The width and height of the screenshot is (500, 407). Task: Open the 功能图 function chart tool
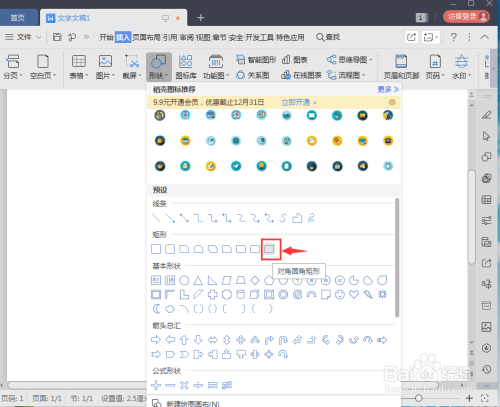(x=216, y=67)
